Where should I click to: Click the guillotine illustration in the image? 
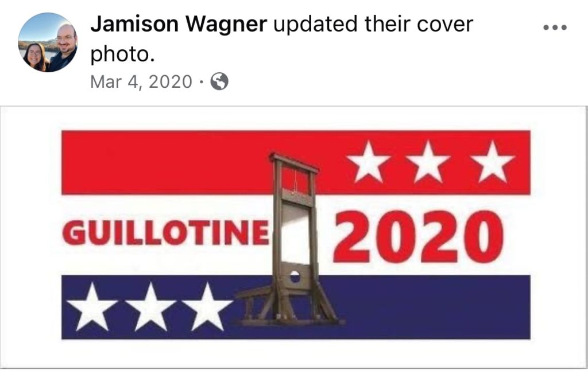pyautogui.click(x=289, y=240)
